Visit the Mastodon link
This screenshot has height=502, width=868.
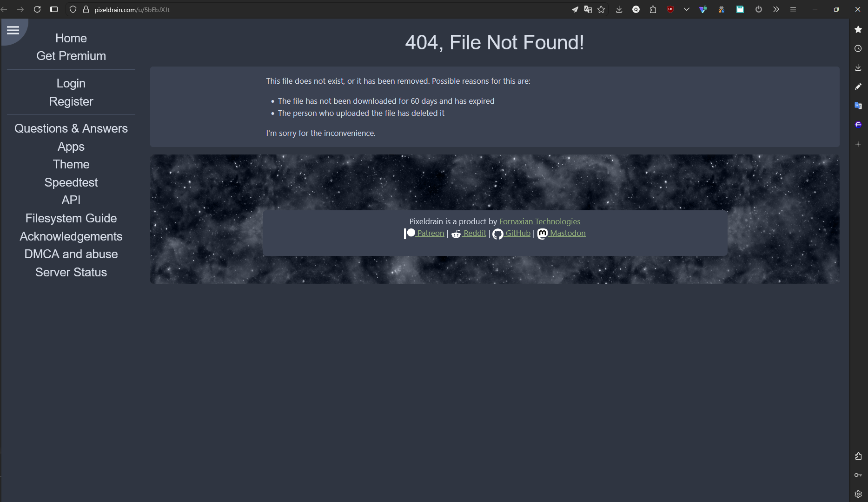pyautogui.click(x=561, y=233)
